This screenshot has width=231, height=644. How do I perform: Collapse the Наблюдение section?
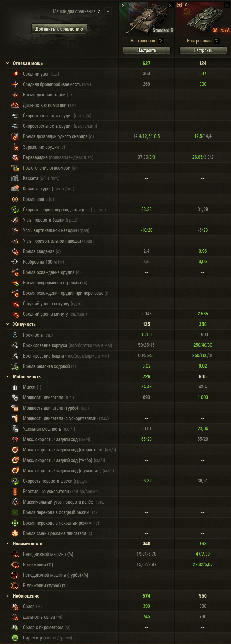(7, 596)
